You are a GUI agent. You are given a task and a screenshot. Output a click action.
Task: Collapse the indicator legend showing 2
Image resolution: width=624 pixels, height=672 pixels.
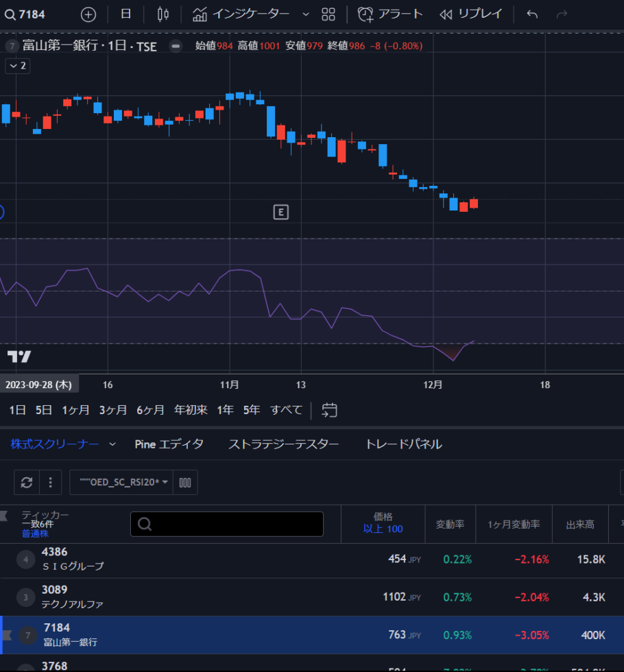tap(18, 66)
